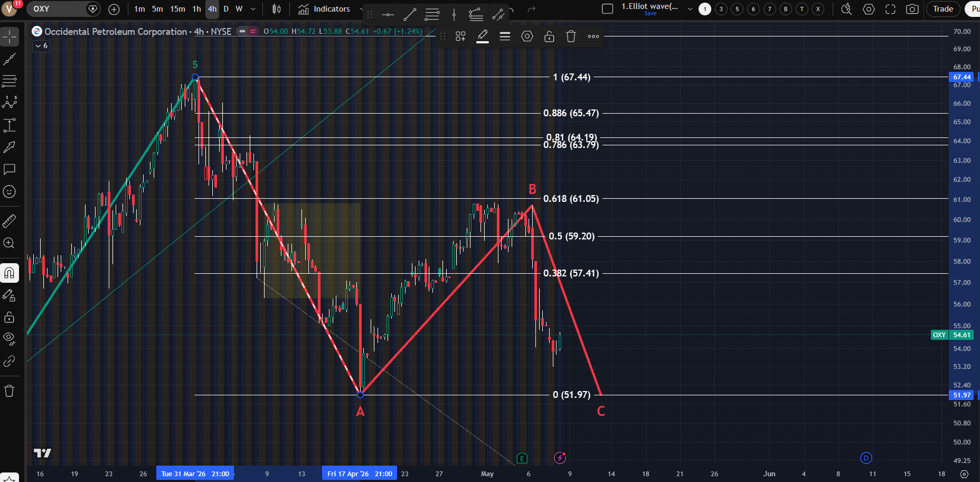Pick trend line in favorites toolbar
The width and height of the screenshot is (980, 482).
(x=410, y=15)
